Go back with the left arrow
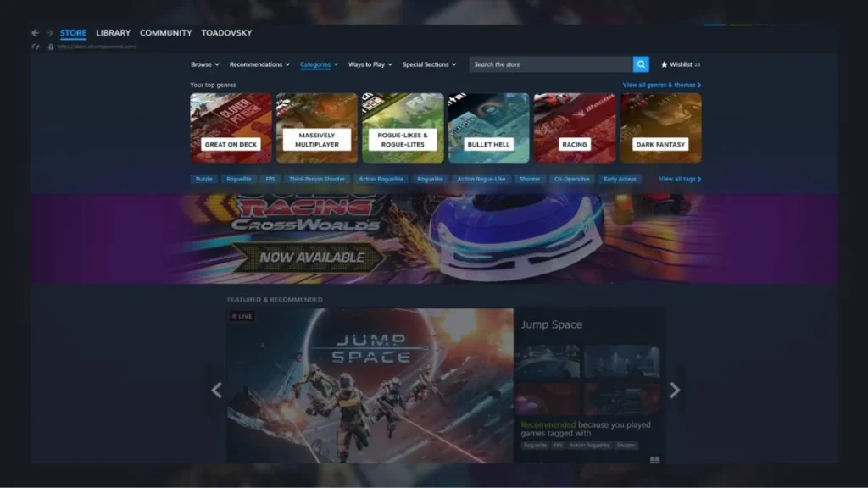Viewport: 868px width, 488px height. click(x=35, y=33)
